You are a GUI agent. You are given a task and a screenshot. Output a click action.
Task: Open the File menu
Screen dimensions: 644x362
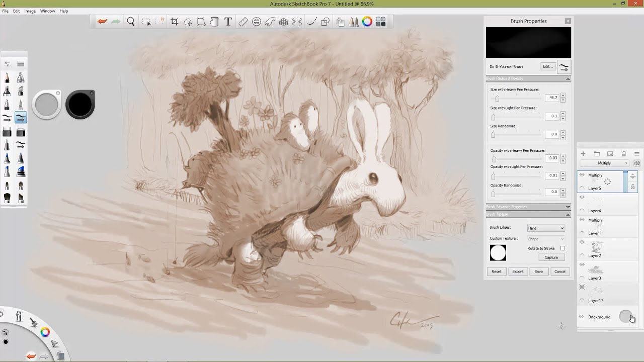pyautogui.click(x=5, y=11)
